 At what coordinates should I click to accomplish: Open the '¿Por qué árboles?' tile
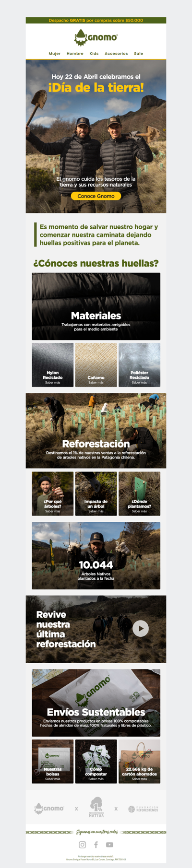click(x=53, y=493)
